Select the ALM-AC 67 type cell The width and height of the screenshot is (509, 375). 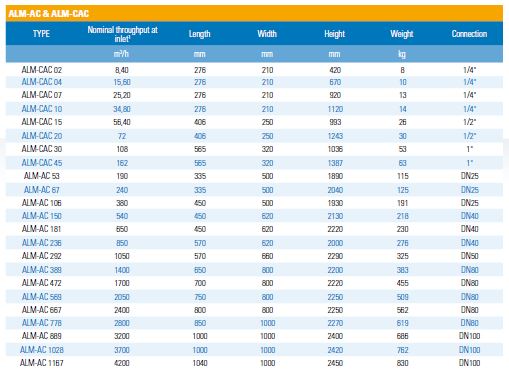tap(42, 190)
